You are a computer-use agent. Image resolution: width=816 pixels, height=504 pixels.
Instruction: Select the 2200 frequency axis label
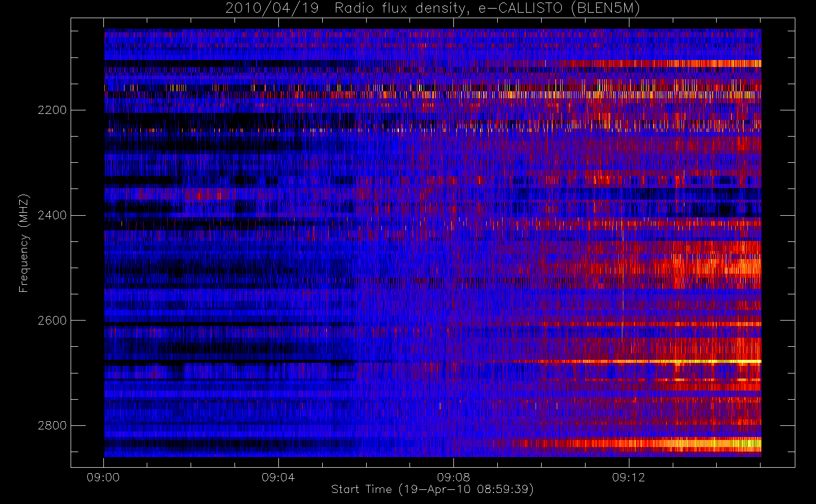click(x=52, y=110)
